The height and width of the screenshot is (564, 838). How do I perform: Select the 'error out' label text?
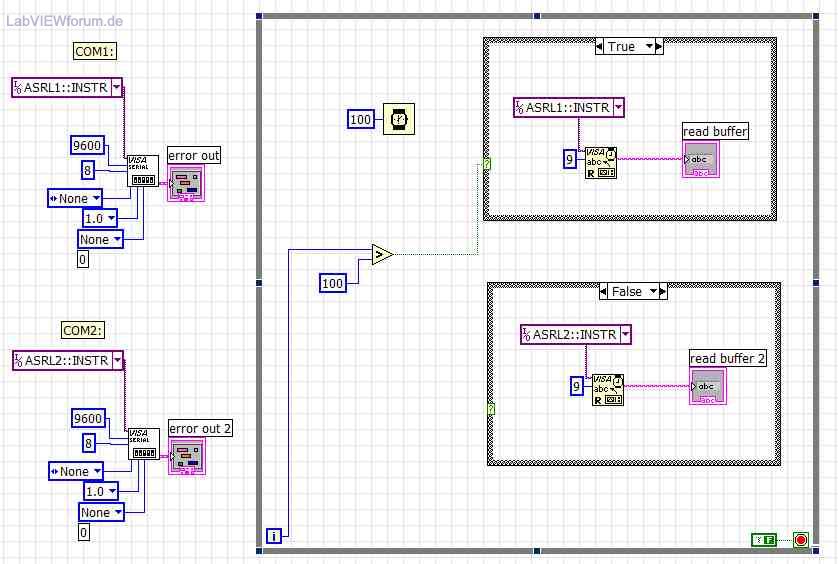pos(193,156)
